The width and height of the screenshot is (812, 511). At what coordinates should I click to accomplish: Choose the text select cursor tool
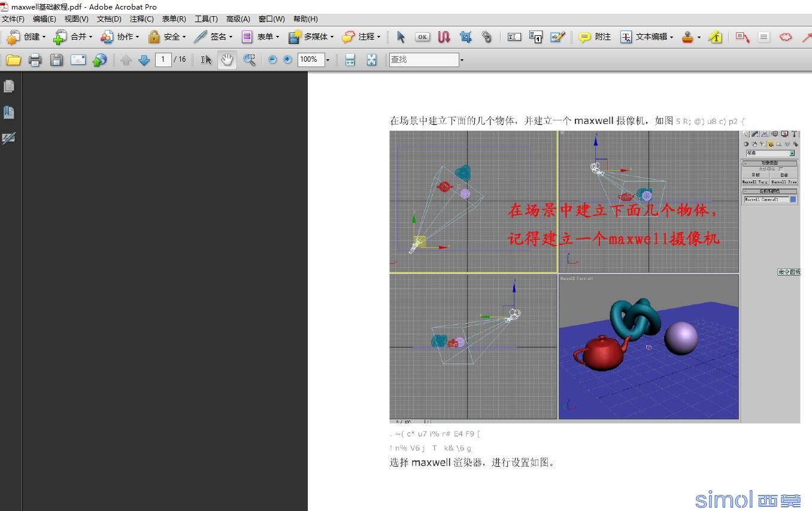point(206,60)
